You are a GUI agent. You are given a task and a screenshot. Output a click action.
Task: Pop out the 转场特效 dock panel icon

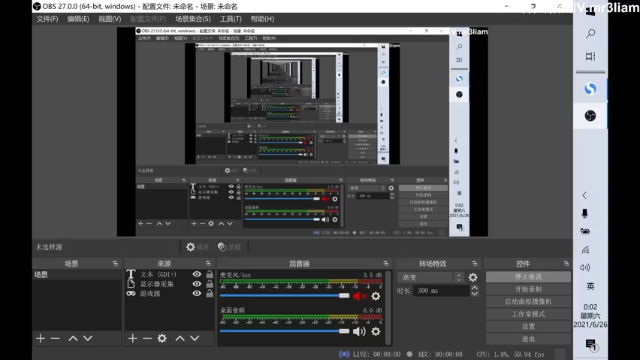pos(474,264)
